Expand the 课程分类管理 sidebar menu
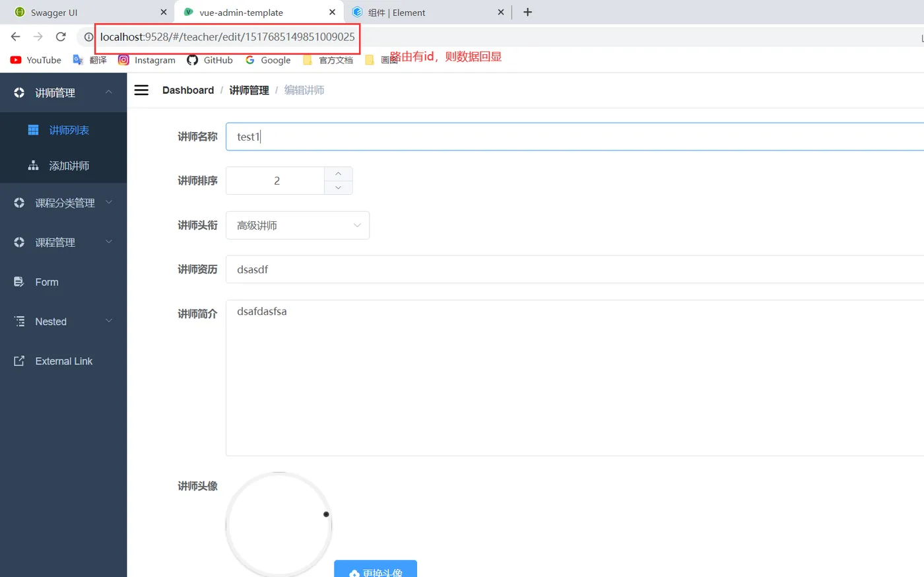The height and width of the screenshot is (577, 924). (x=63, y=203)
